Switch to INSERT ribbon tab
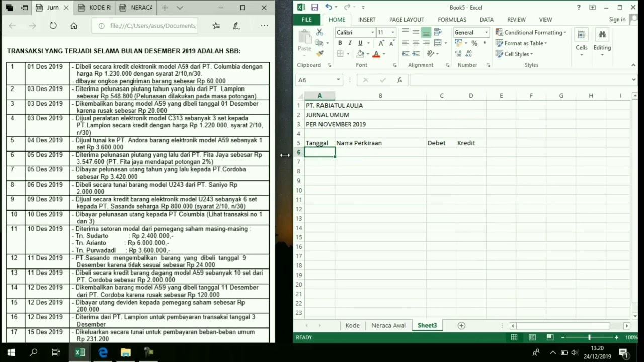 point(367,20)
